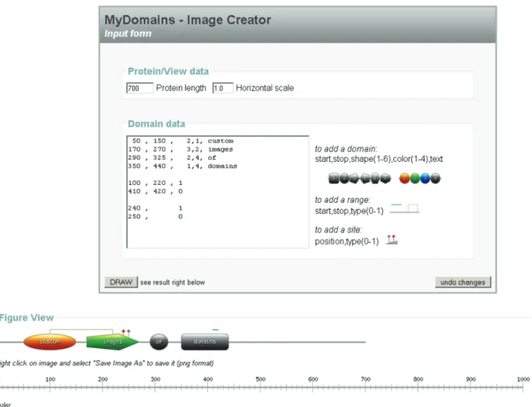Click the 'see result right below' text
The height and width of the screenshot is (407, 532).
tap(172, 283)
